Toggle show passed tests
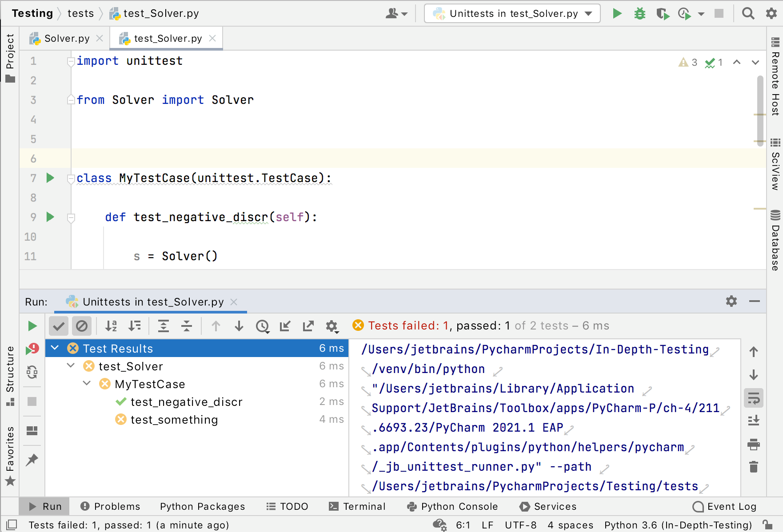This screenshot has width=783, height=532. [x=58, y=326]
